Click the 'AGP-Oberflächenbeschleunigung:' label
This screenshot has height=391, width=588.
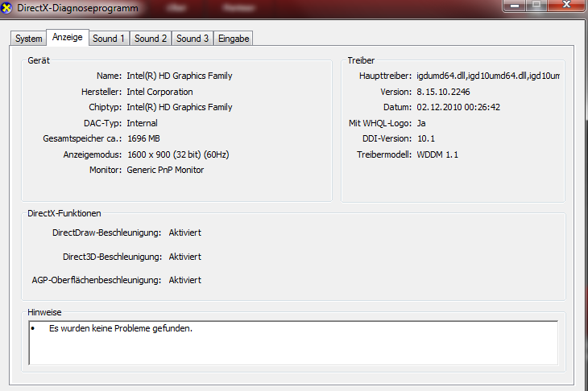click(97, 280)
